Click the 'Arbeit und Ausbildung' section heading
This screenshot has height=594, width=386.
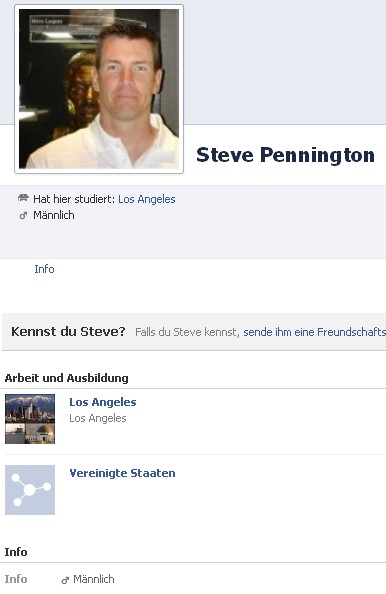(67, 378)
